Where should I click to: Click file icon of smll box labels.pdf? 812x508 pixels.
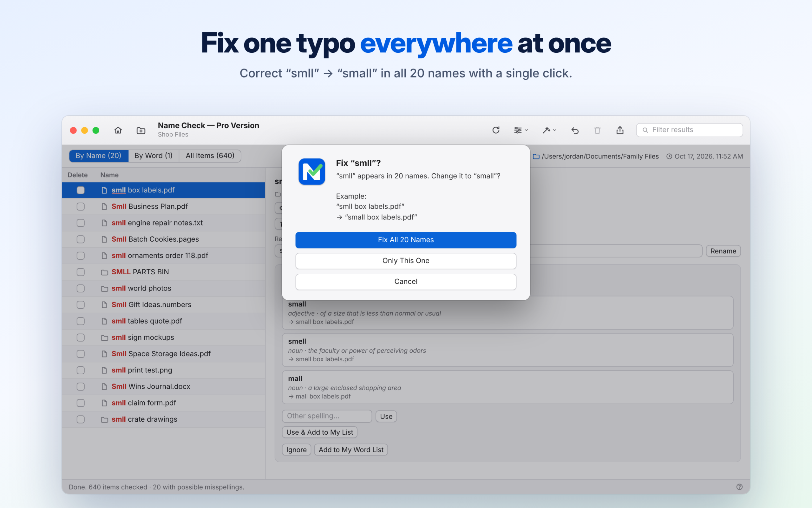coord(104,190)
